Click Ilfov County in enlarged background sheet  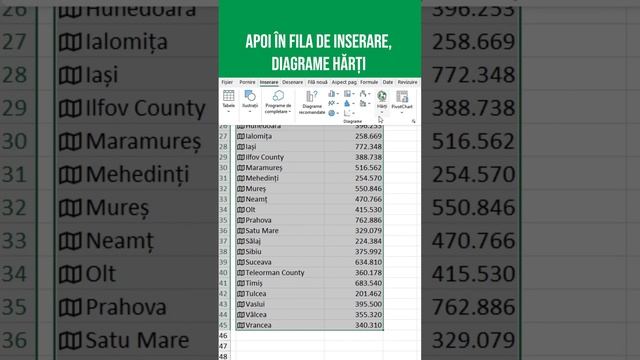[145, 108]
